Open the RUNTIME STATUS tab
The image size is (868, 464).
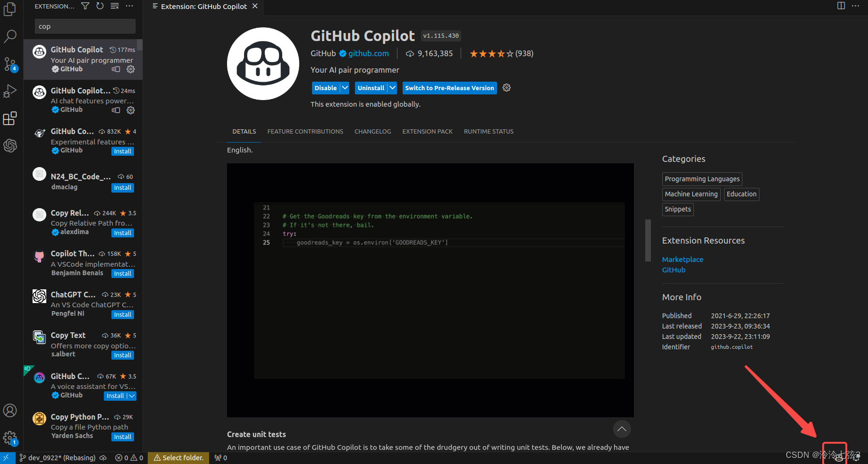pyautogui.click(x=489, y=132)
